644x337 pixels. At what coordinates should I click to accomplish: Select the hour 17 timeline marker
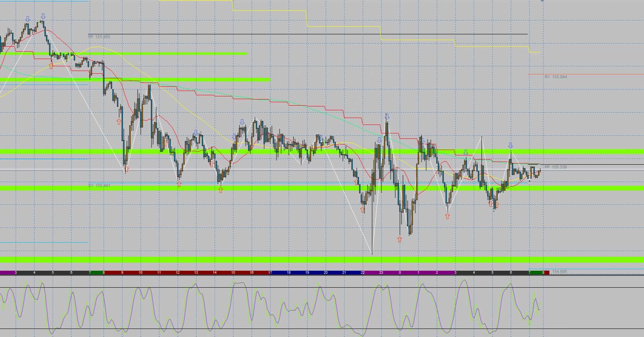pyautogui.click(x=270, y=273)
